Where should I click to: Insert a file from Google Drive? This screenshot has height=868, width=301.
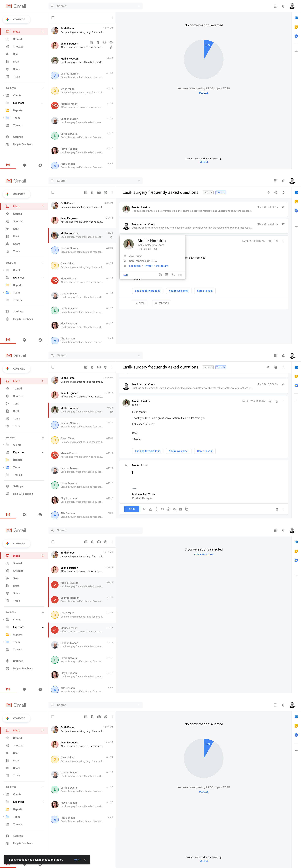pos(174,509)
